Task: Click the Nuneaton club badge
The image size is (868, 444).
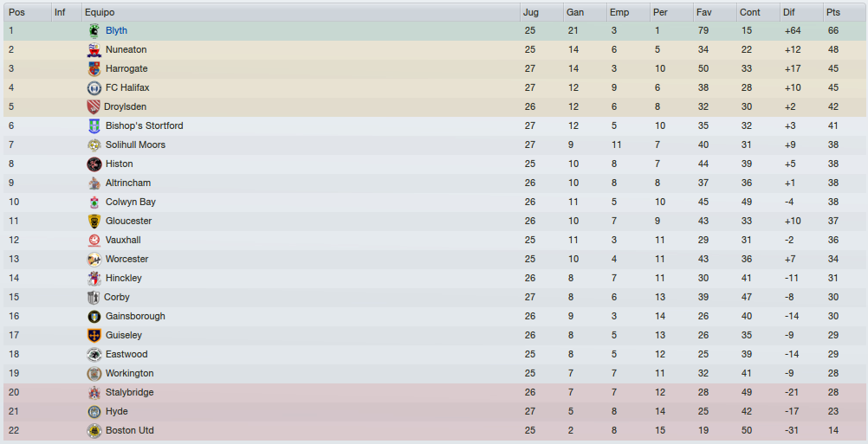Action: [94, 49]
